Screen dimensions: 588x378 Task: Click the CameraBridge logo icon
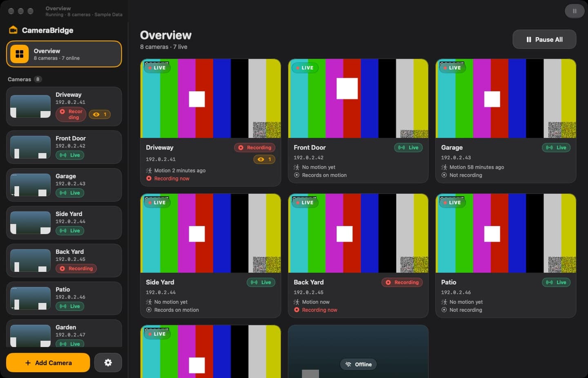[x=13, y=30]
